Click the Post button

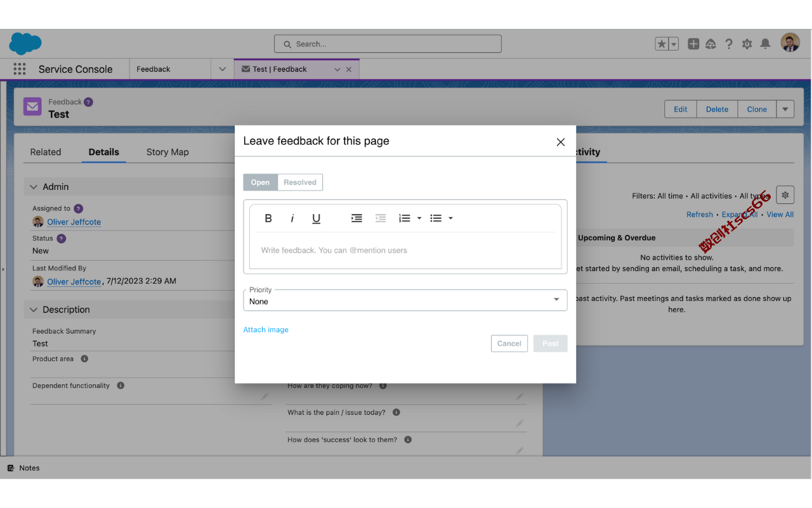click(x=551, y=344)
